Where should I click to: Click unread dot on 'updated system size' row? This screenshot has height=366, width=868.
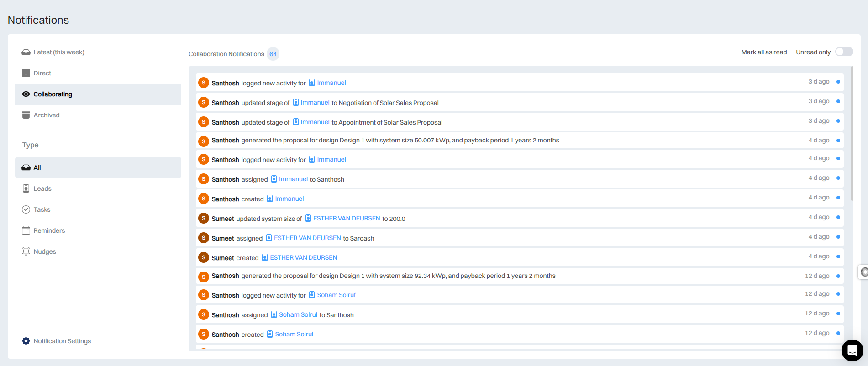(x=838, y=217)
